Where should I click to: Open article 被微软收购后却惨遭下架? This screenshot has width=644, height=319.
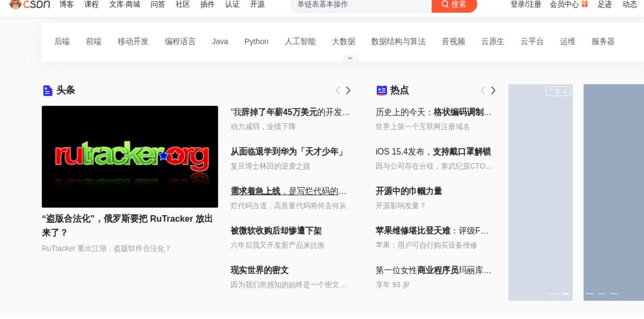276,231
